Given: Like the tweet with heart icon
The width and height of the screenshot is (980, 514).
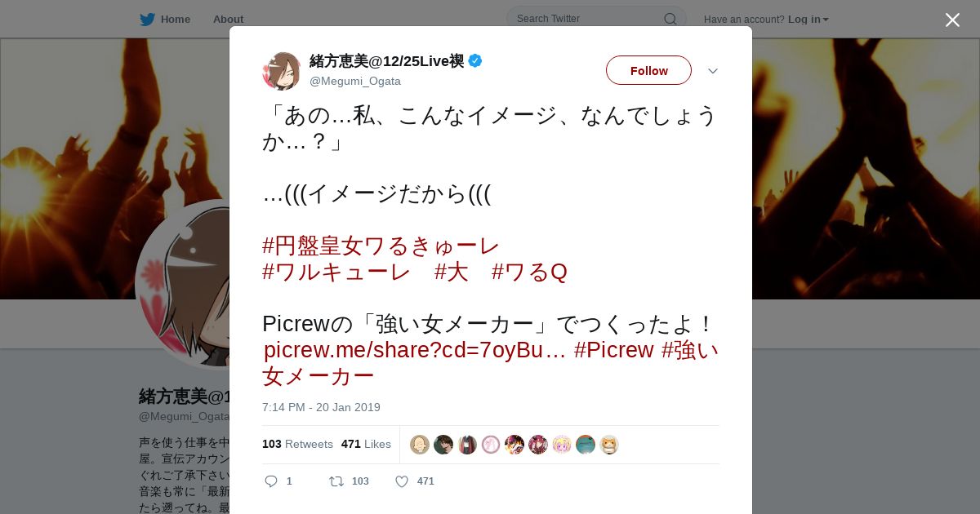Looking at the screenshot, I should coord(402,481).
